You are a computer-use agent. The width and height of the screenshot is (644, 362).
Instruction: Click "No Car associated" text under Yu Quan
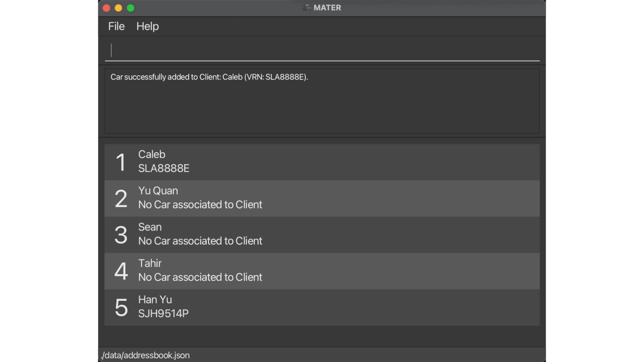point(200,205)
